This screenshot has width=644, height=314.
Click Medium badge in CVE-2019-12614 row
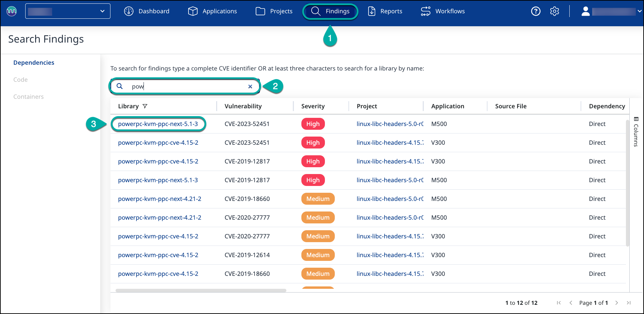pos(318,255)
